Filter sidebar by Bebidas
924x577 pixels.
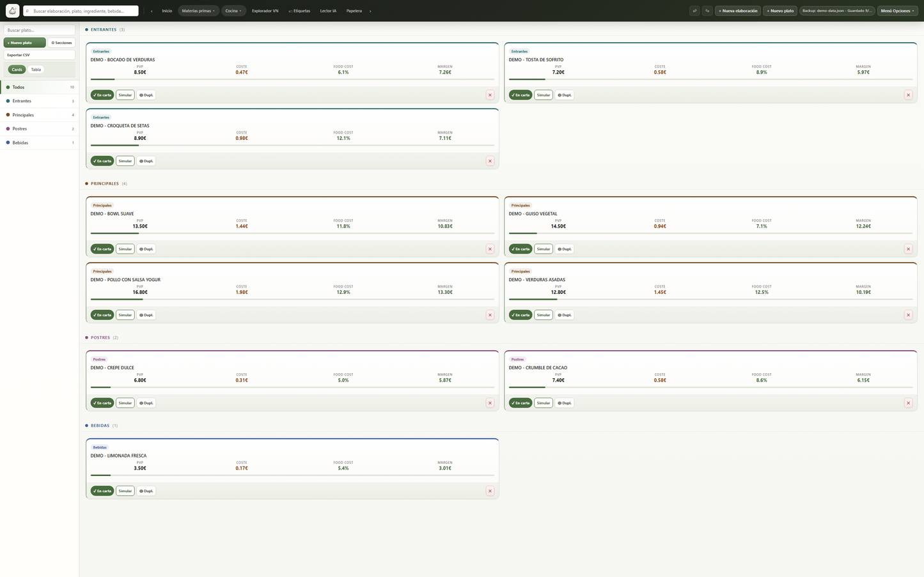[40, 142]
